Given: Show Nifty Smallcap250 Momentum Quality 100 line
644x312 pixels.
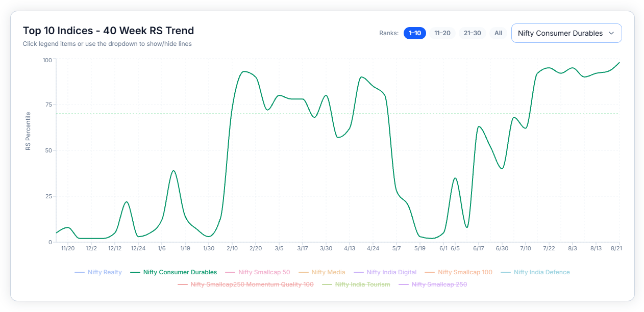Looking at the screenshot, I should tap(245, 284).
